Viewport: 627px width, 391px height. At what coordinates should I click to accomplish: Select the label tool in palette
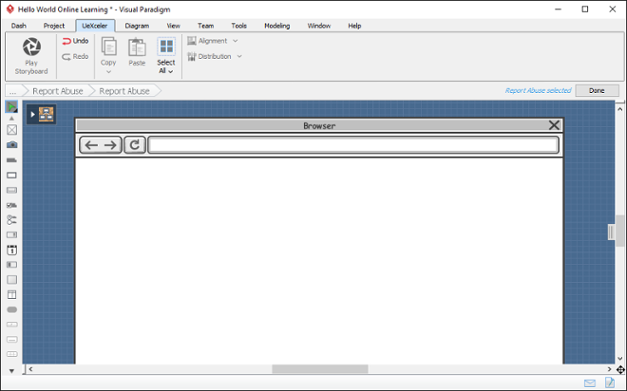click(12, 160)
